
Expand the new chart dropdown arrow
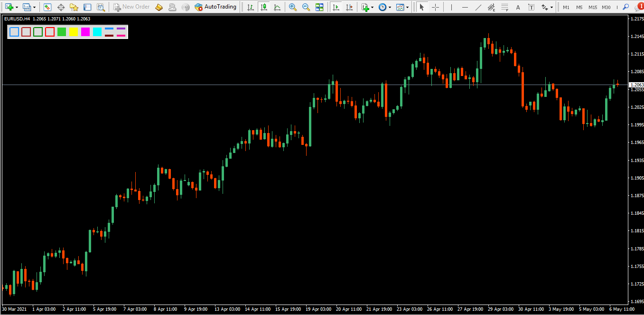[17, 8]
